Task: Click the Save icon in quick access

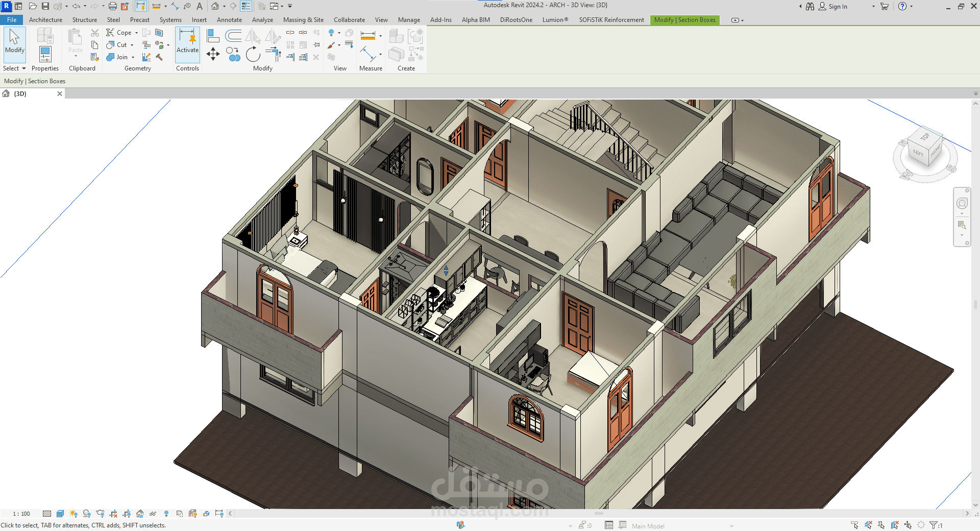Action: 45,6
